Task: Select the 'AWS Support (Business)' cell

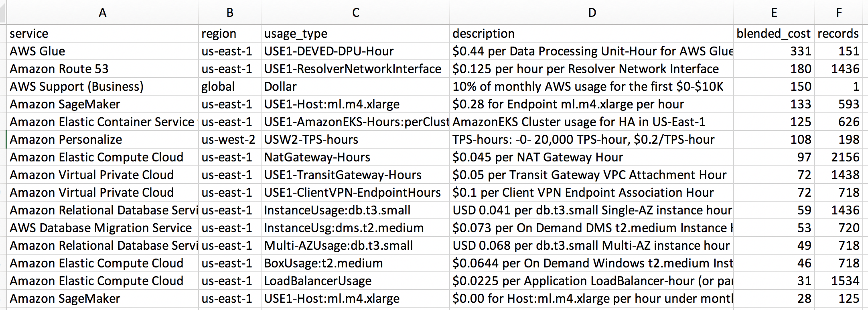Action: [103, 87]
